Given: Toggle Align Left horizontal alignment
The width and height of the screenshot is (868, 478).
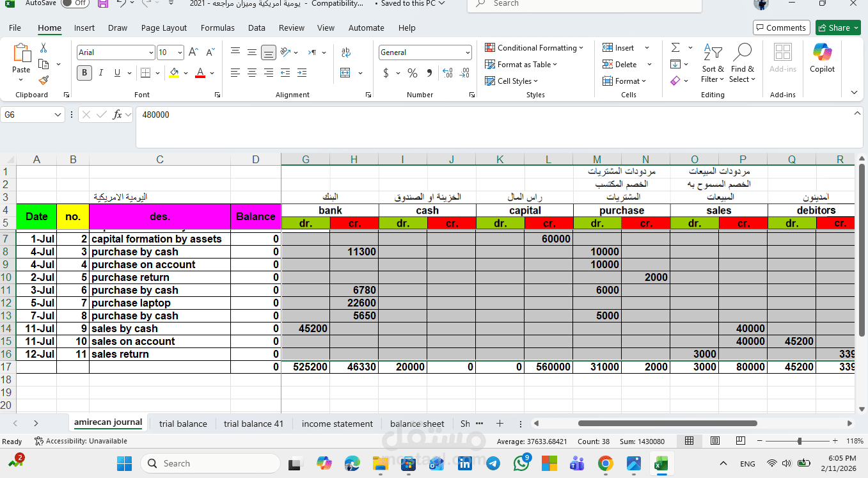Looking at the screenshot, I should coord(235,73).
